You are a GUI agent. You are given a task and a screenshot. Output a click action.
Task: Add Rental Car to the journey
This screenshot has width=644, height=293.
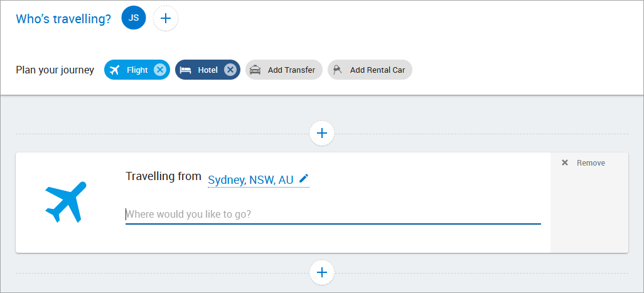tap(370, 70)
